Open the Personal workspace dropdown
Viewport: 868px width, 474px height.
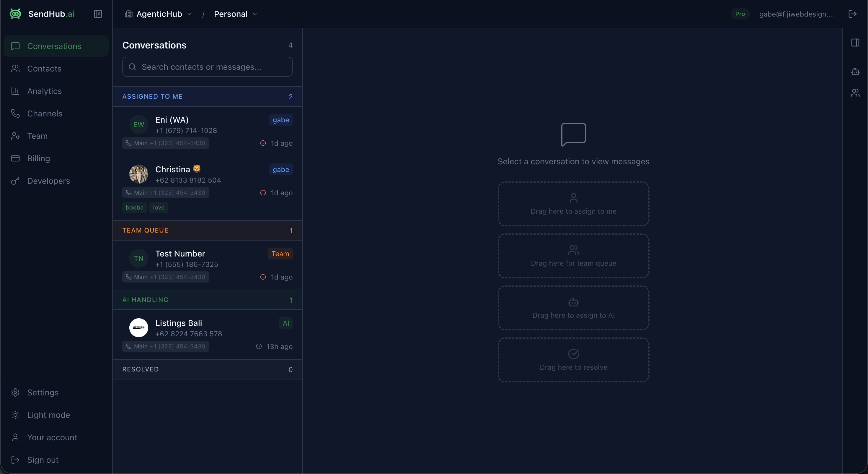(x=236, y=14)
